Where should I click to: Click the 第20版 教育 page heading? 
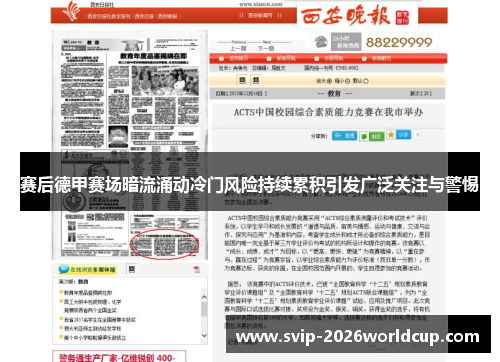(x=74, y=282)
